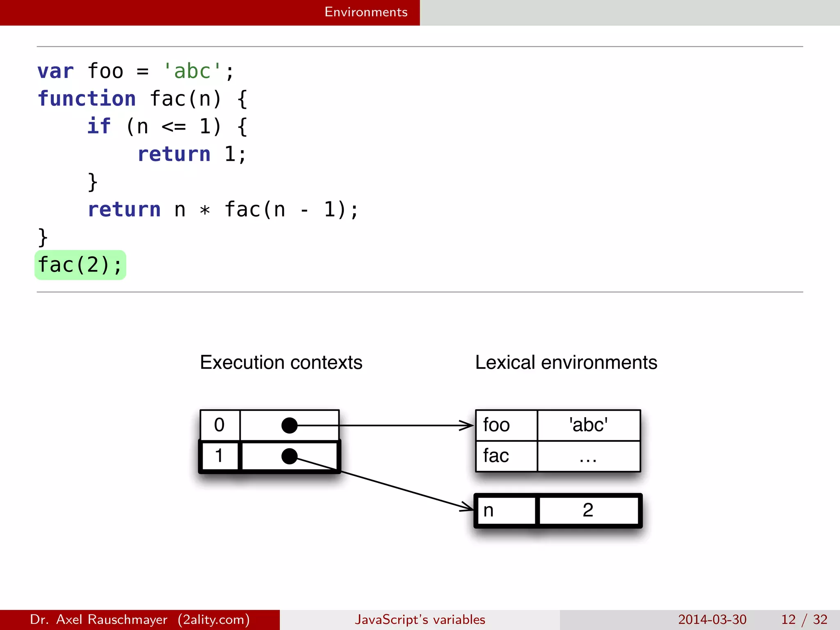This screenshot has height=630, width=840.
Task: Click the footer title 'JavaScript's variables'
Action: coord(420,619)
